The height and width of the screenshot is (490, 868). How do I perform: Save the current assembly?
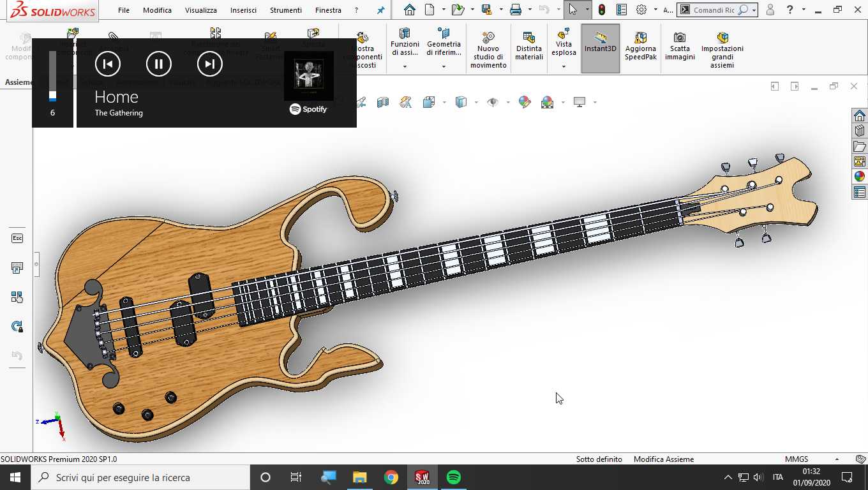pos(486,10)
